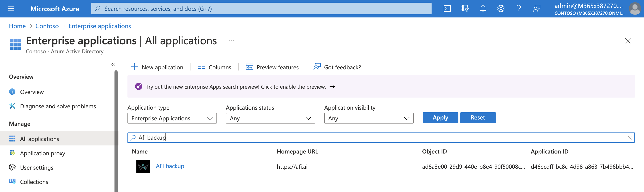Sort by the Name column header
The width and height of the screenshot is (644, 192).
pos(140,151)
